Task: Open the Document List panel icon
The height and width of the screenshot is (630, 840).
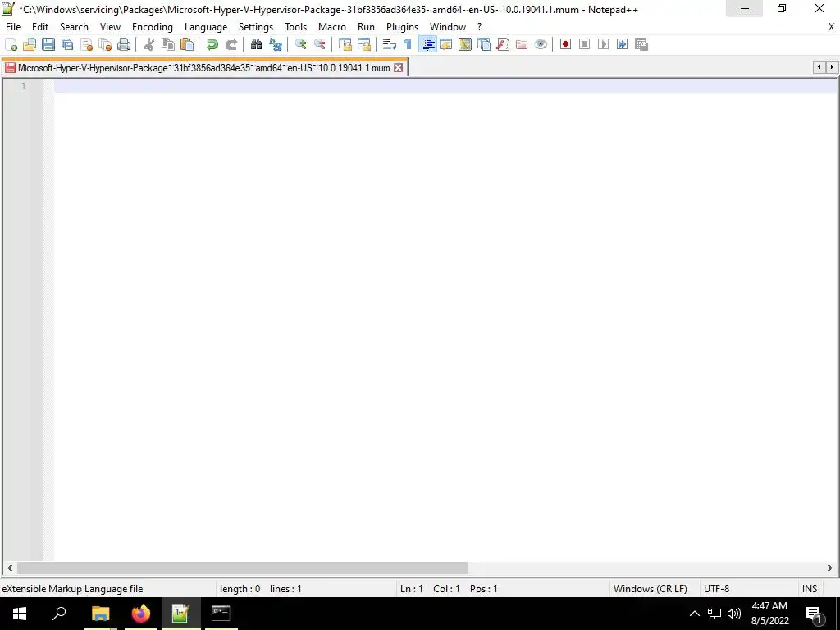Action: (x=484, y=44)
